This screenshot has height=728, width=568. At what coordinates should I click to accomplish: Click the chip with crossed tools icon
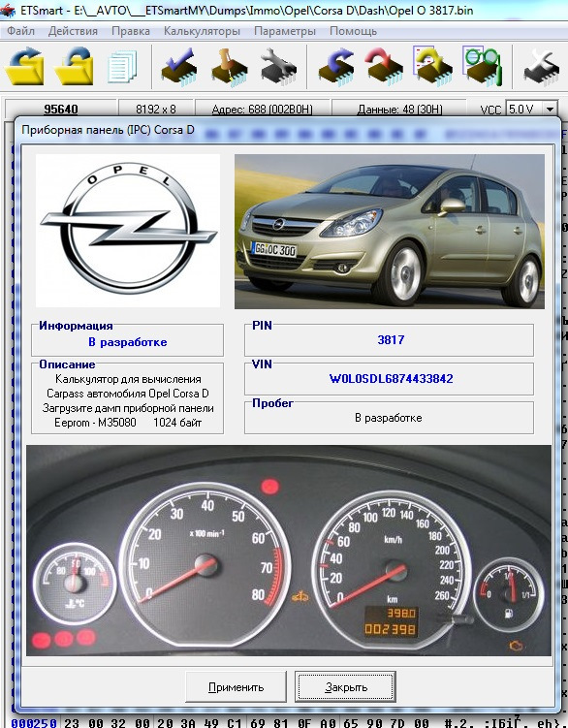click(x=542, y=67)
